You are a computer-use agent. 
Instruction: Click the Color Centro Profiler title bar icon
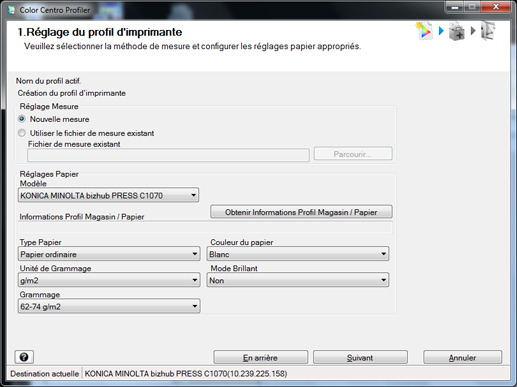coord(12,10)
